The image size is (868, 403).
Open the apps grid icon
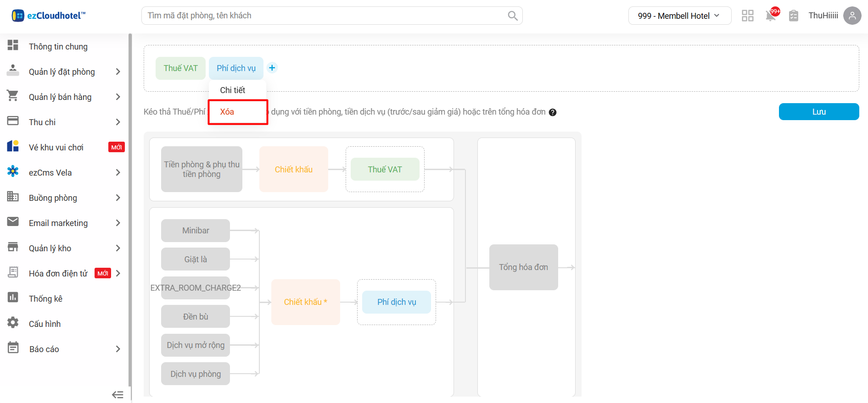pyautogui.click(x=747, y=16)
